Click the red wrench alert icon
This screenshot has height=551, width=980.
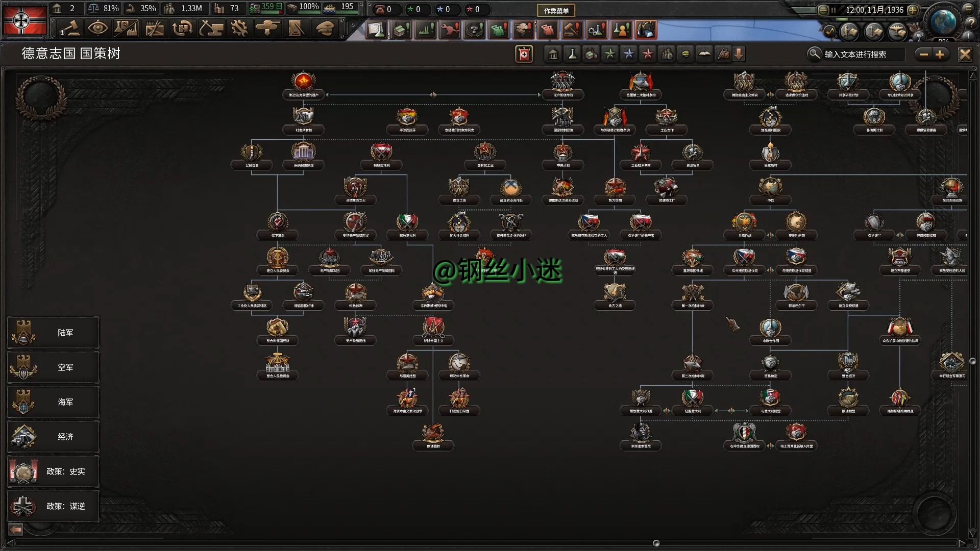[450, 30]
